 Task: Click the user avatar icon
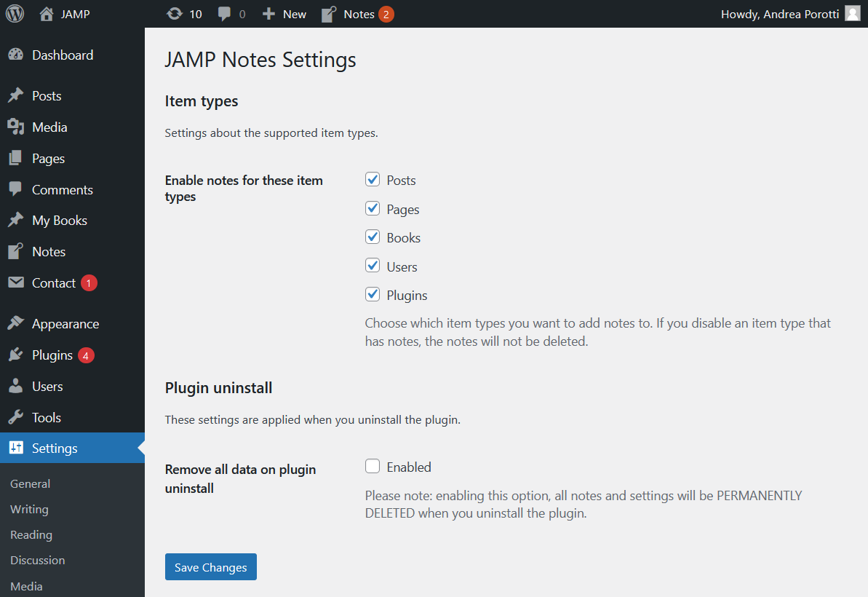click(853, 14)
